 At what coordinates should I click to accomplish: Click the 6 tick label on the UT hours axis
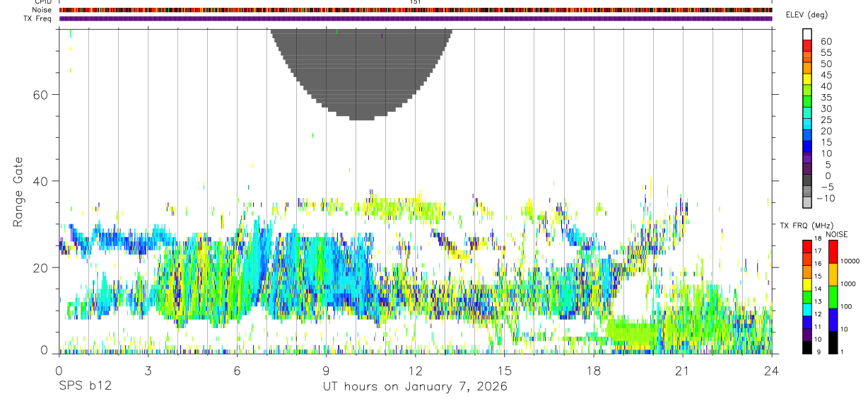(x=237, y=371)
